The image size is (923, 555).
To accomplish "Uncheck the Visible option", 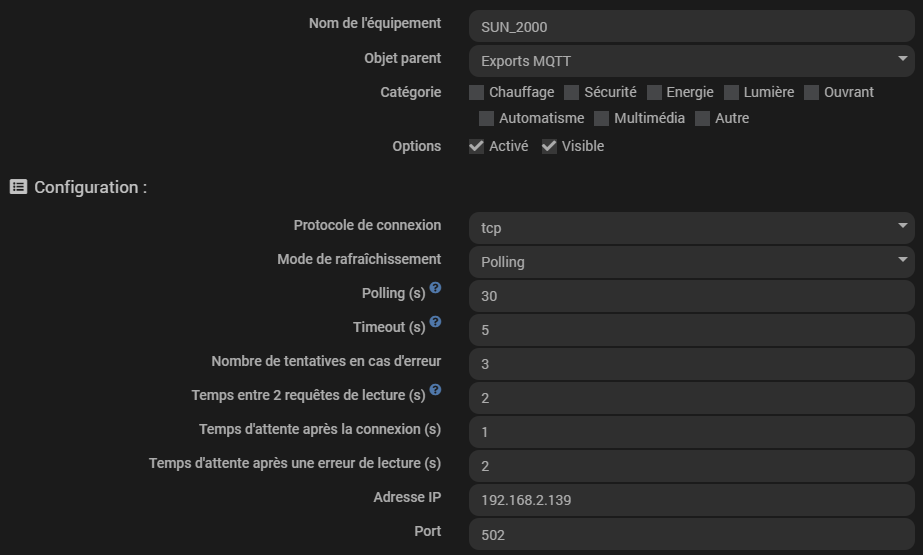I will pos(549,147).
